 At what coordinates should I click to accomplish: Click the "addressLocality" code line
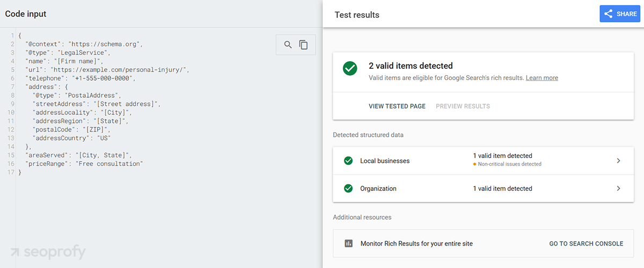(x=82, y=112)
